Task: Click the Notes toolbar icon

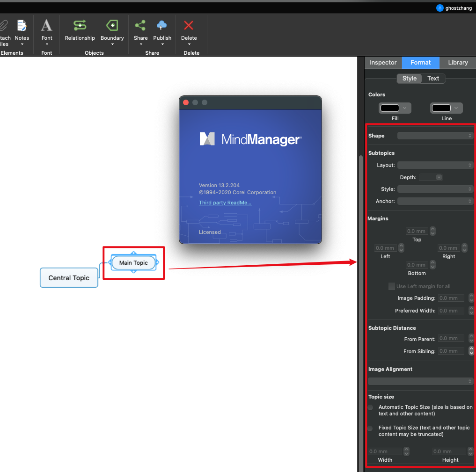Action: [x=22, y=26]
